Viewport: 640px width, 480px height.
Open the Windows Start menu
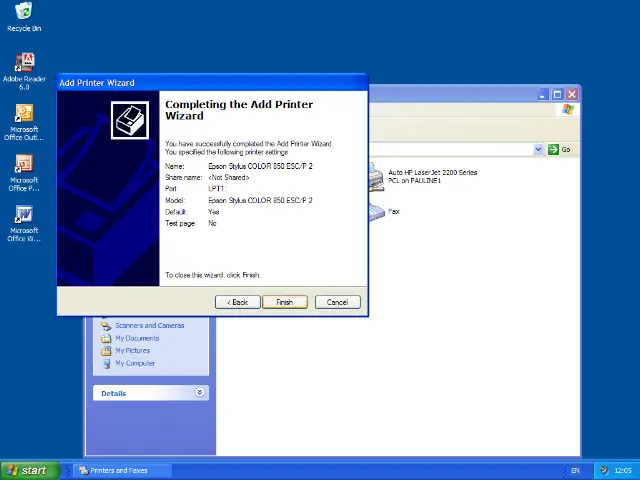click(30, 470)
